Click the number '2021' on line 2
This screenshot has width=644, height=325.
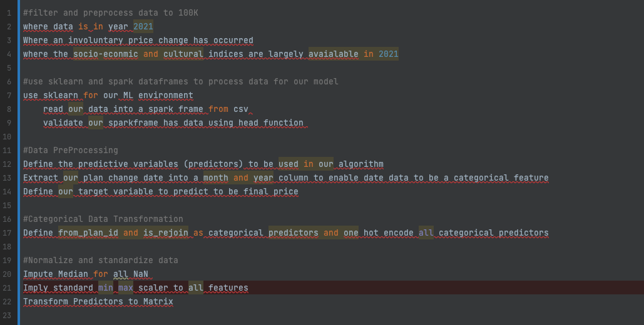143,27
